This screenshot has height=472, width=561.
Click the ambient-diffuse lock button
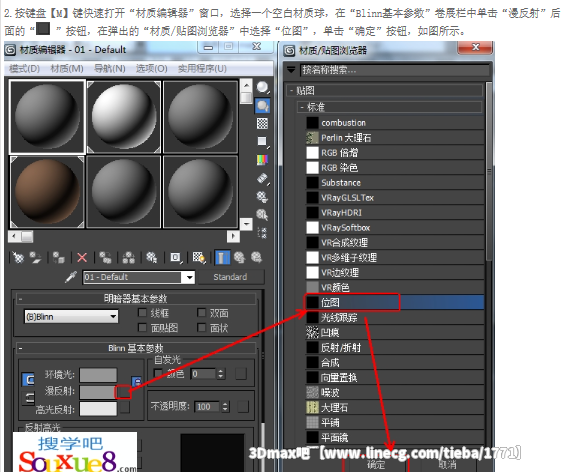pos(28,380)
